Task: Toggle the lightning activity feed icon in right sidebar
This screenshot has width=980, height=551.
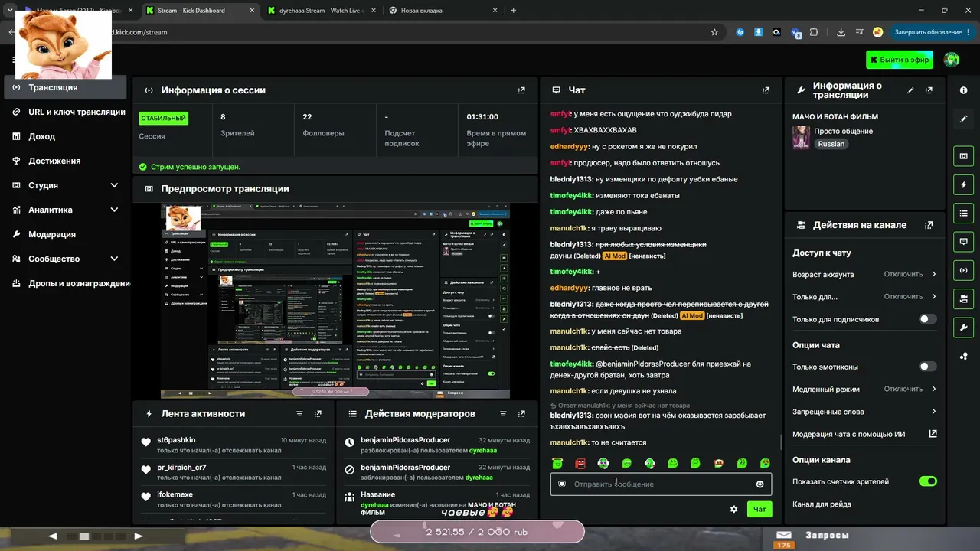Action: pyautogui.click(x=963, y=184)
